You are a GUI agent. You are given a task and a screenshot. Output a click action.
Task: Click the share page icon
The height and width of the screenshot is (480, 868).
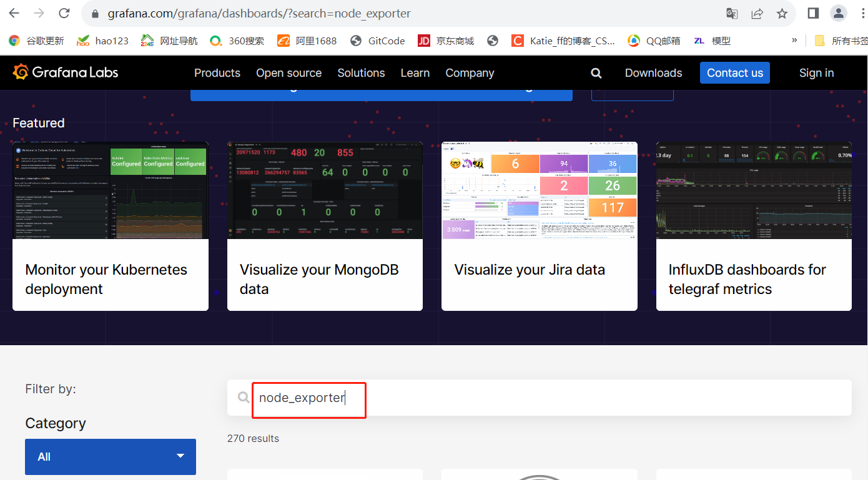click(757, 13)
